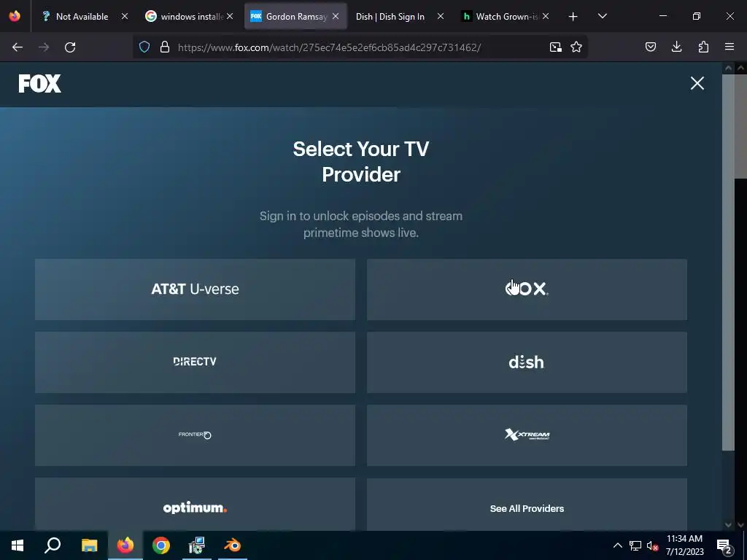Screen dimensions: 747x560
Task: Close the TV provider selection overlay
Action: tap(697, 83)
